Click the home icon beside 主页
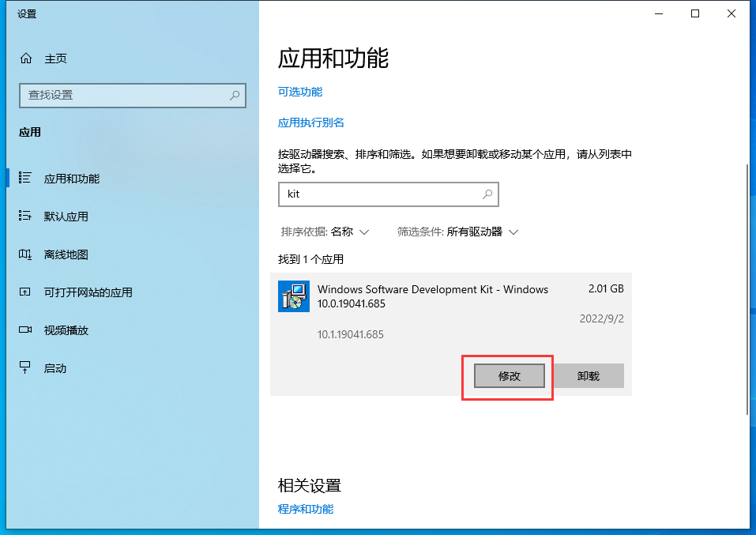 click(26, 58)
